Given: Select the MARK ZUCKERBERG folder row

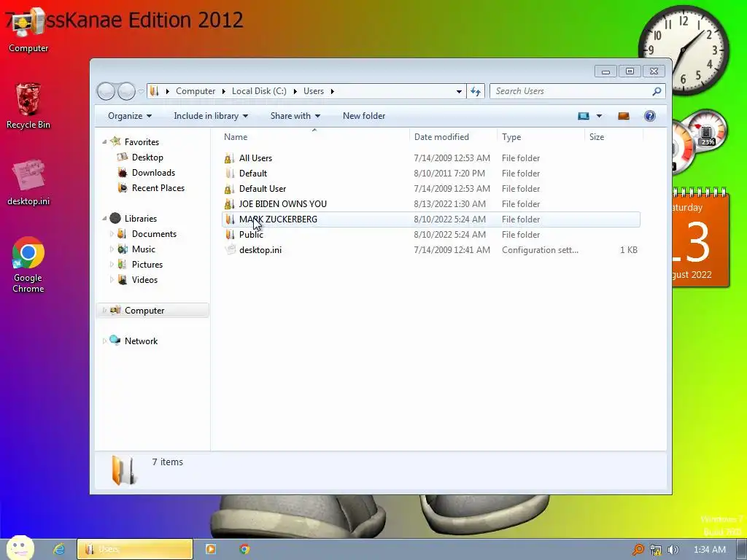Looking at the screenshot, I should tap(430, 219).
